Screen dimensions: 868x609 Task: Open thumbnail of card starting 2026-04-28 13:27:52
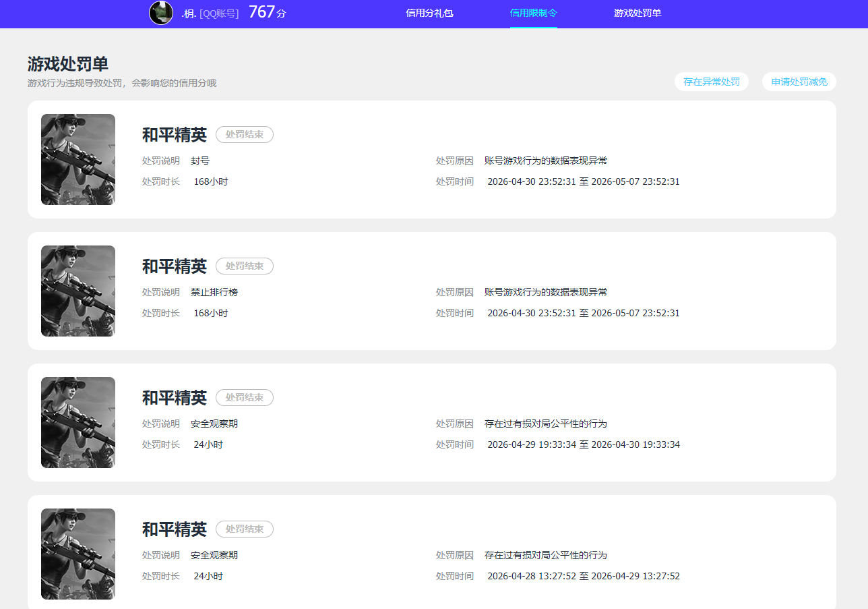point(78,554)
